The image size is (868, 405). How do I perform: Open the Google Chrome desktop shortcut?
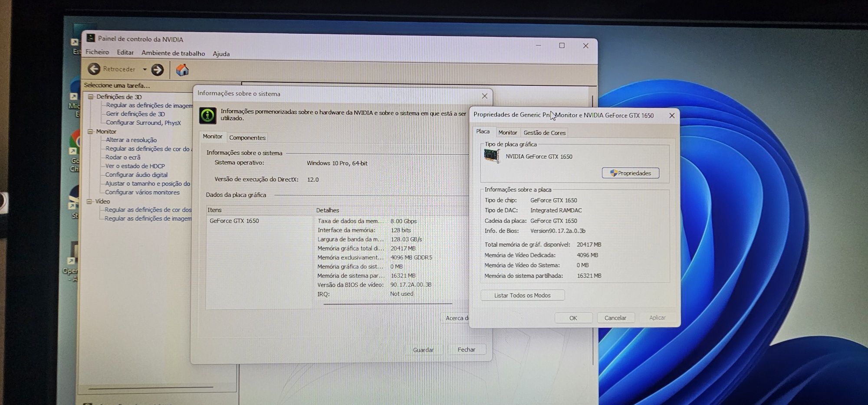(x=76, y=151)
